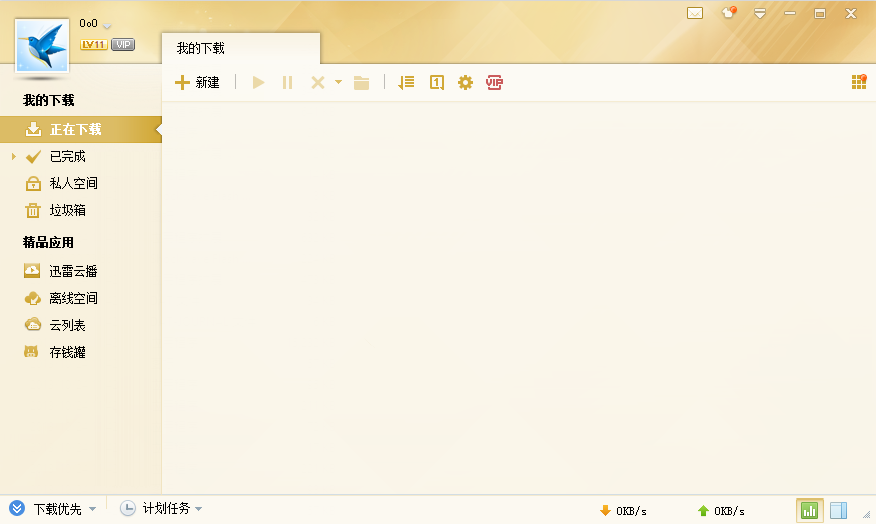Click the red VIP toolbar icon

pyautogui.click(x=494, y=83)
